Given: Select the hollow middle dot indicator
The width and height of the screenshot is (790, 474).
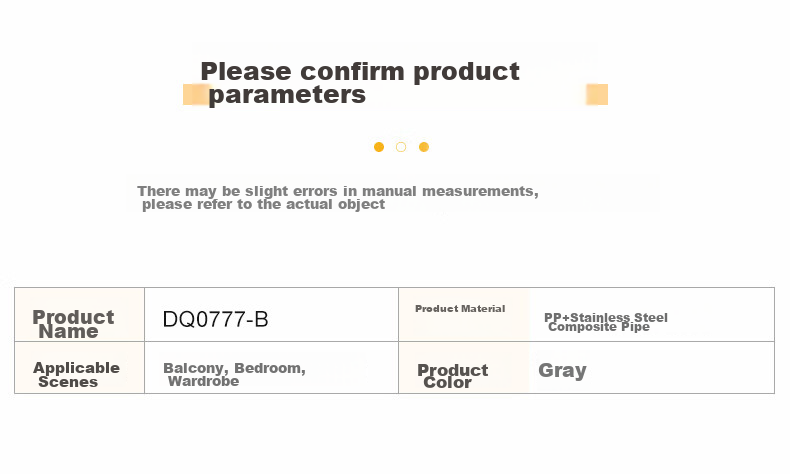Looking at the screenshot, I should (x=401, y=147).
